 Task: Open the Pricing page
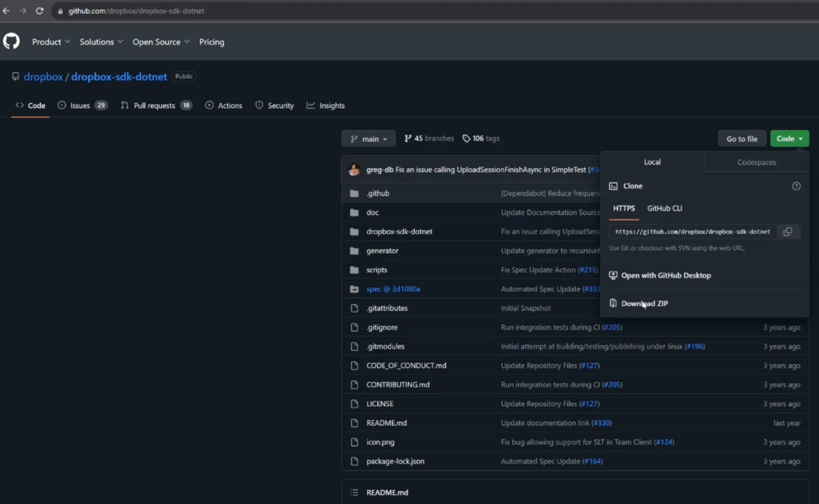point(212,42)
